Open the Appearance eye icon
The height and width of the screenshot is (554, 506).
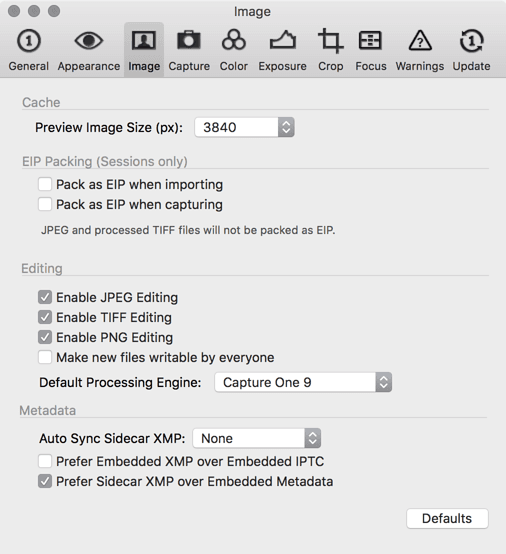pos(89,41)
